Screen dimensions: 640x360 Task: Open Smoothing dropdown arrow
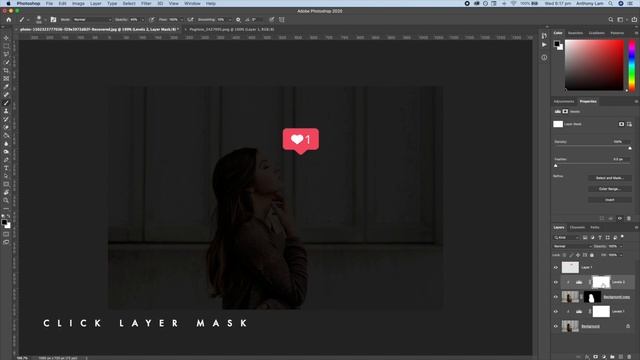tap(230, 20)
